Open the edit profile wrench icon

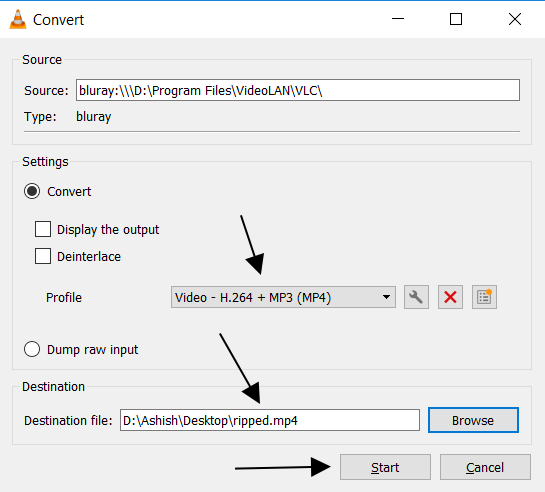[x=416, y=297]
